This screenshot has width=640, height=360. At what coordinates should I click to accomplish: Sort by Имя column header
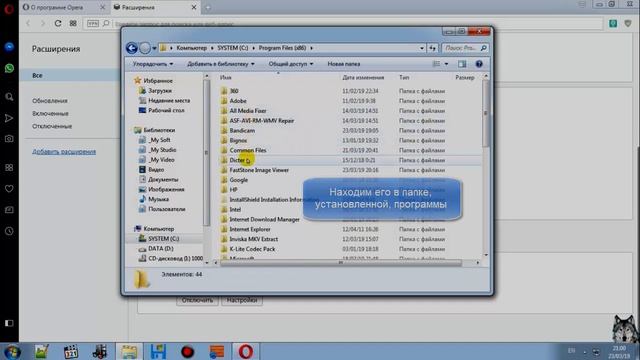click(x=226, y=77)
